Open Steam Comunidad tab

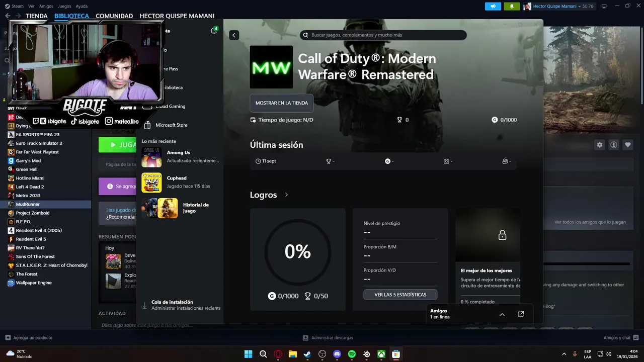(114, 16)
